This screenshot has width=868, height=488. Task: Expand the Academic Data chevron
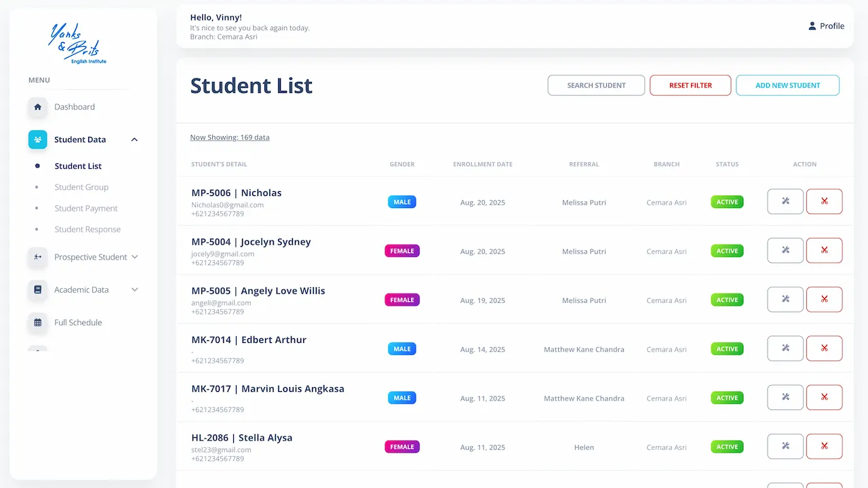point(134,290)
